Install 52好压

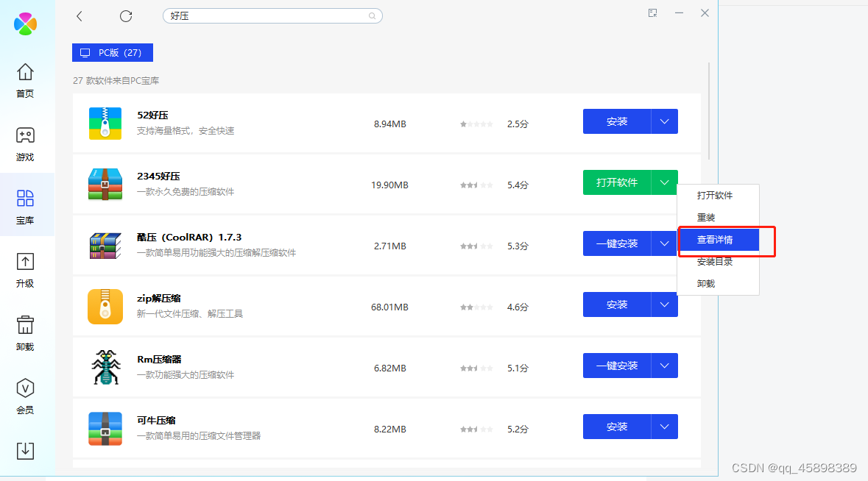[x=617, y=121]
